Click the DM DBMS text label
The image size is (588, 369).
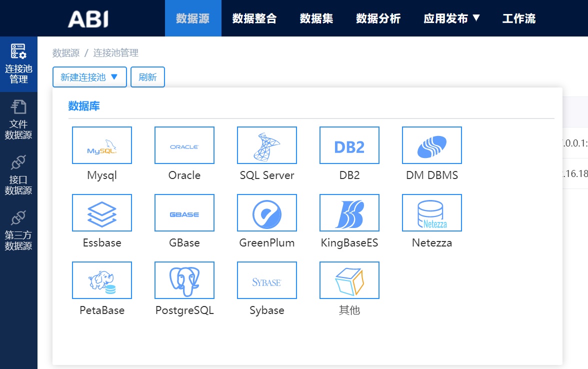coord(432,175)
